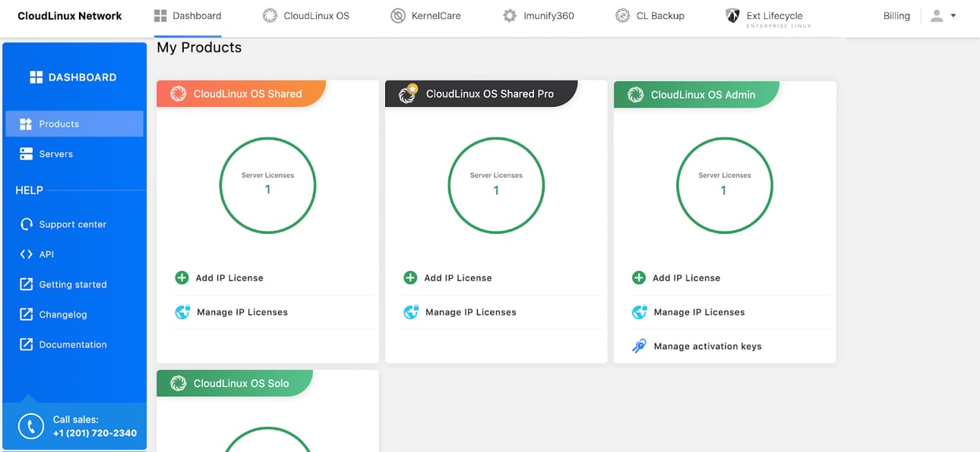The image size is (980, 452).
Task: Switch to the CloudLinux OS section
Action: pyautogui.click(x=306, y=14)
